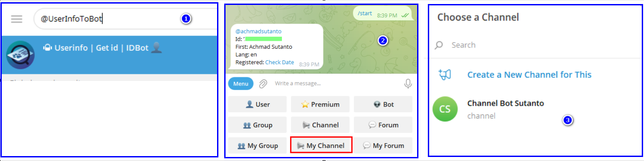The height and width of the screenshot is (161, 644).
Task: Select the Group keyboard button
Action: tap(257, 125)
